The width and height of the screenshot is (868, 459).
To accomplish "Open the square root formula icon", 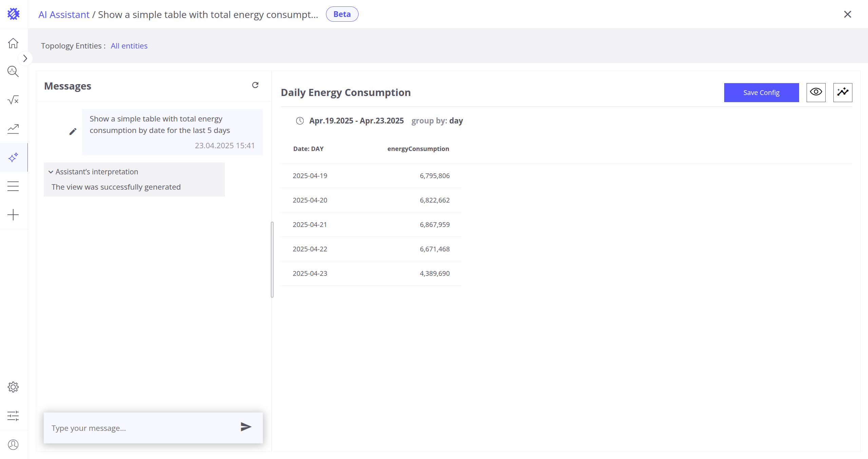I will point(13,100).
